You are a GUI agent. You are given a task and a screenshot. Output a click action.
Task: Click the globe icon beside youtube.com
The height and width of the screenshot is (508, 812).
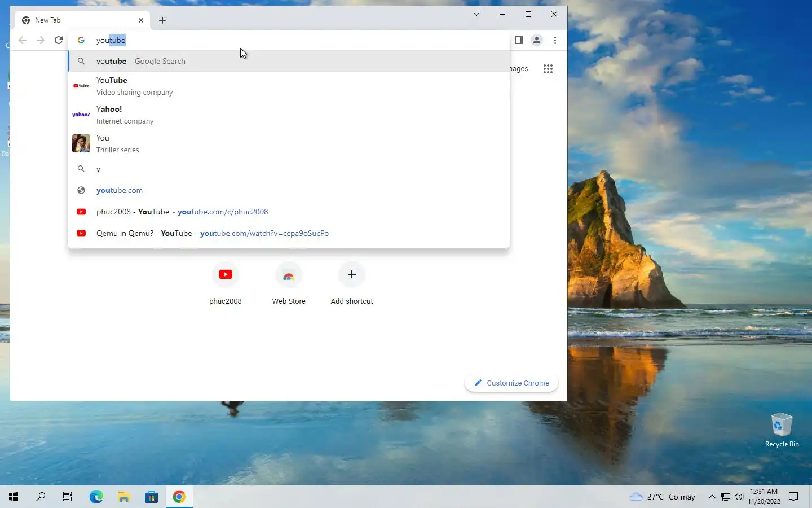coord(81,190)
